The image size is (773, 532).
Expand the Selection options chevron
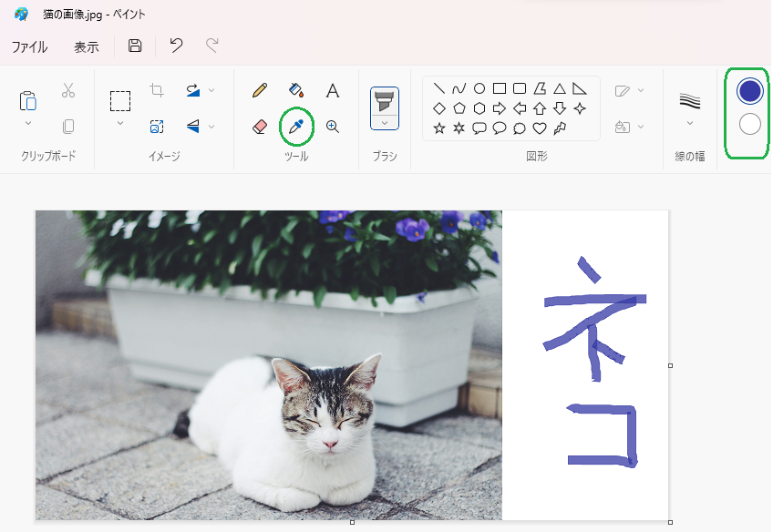(120, 123)
